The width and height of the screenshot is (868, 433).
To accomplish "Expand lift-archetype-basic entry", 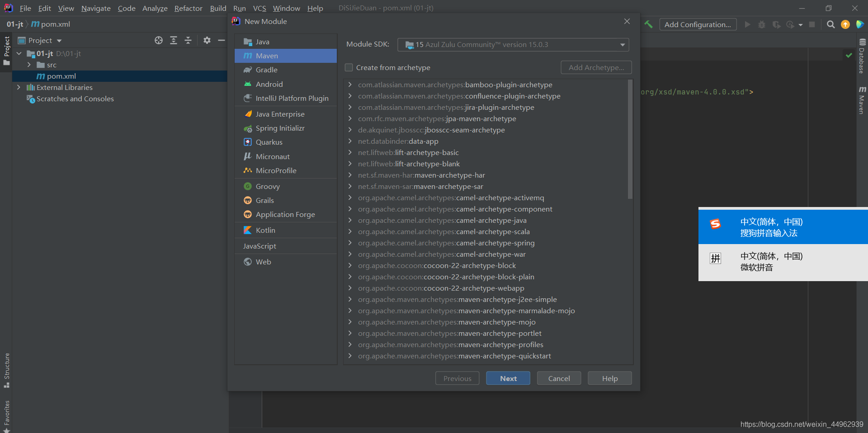I will click(350, 152).
